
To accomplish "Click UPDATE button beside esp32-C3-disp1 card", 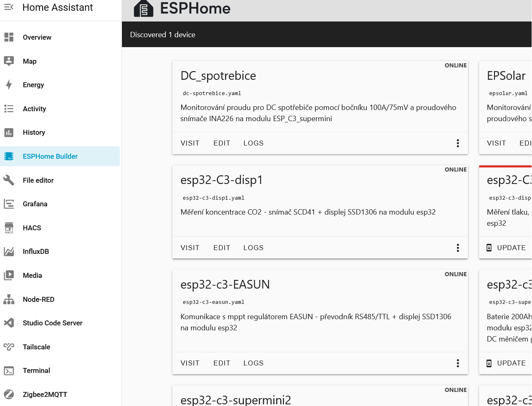I will (x=506, y=248).
